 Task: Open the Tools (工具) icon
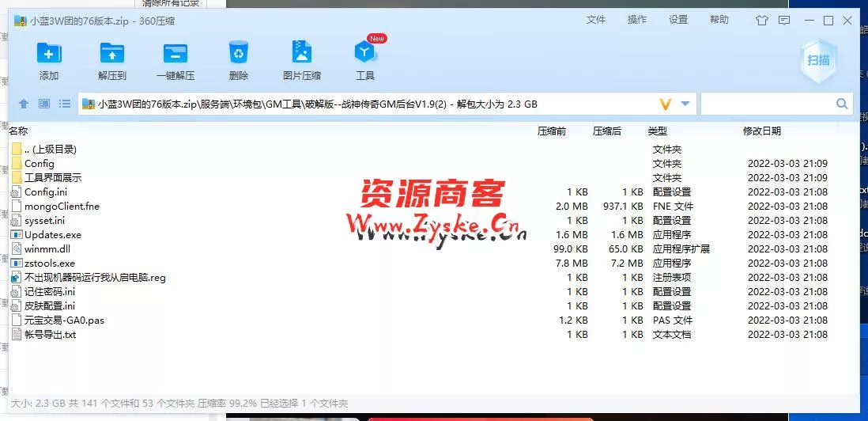point(364,54)
